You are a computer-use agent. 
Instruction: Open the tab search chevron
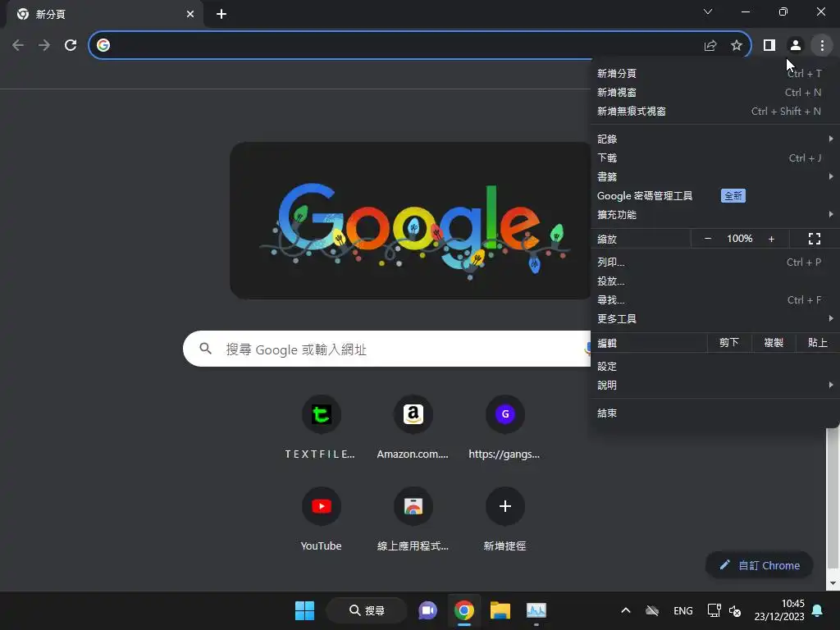[708, 11]
